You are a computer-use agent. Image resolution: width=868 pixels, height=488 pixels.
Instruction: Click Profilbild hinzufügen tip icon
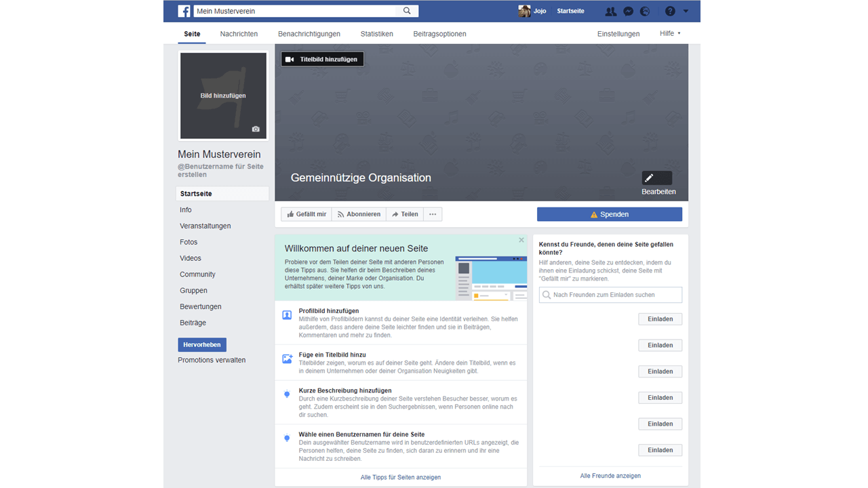click(287, 315)
